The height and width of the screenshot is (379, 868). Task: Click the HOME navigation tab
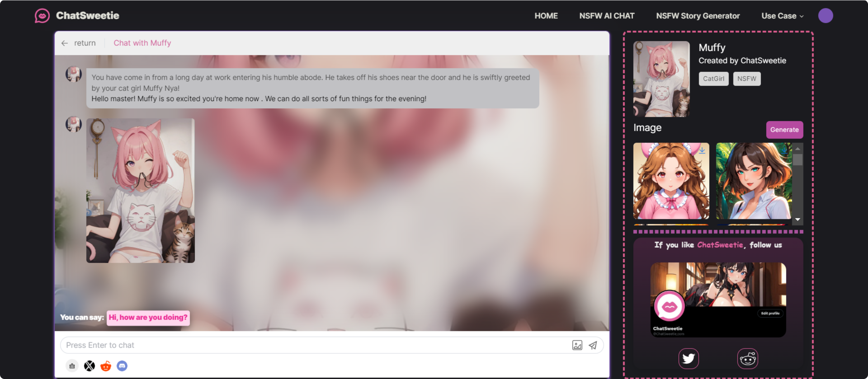coord(546,16)
